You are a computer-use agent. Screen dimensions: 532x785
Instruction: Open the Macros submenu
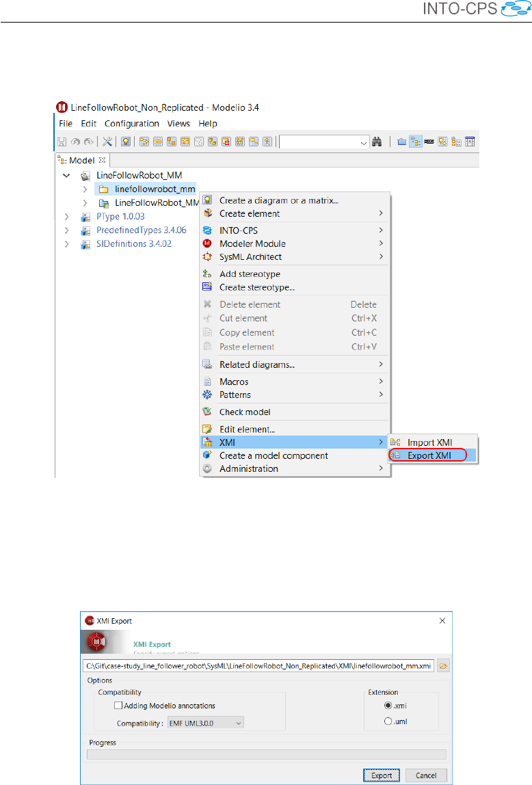pos(295,382)
